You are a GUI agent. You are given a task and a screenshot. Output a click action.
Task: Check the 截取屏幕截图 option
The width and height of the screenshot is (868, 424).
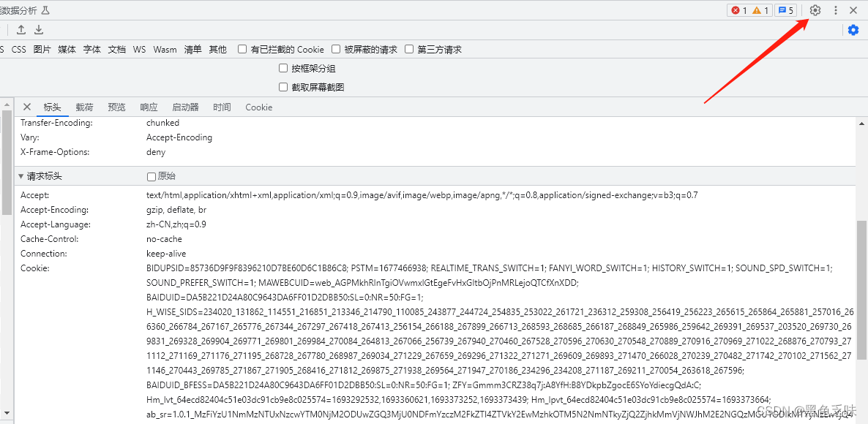pyautogui.click(x=283, y=86)
